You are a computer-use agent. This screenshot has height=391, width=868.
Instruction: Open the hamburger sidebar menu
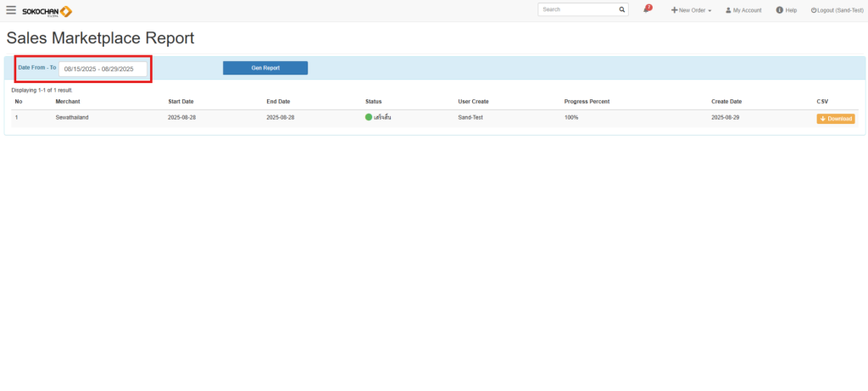[x=11, y=10]
